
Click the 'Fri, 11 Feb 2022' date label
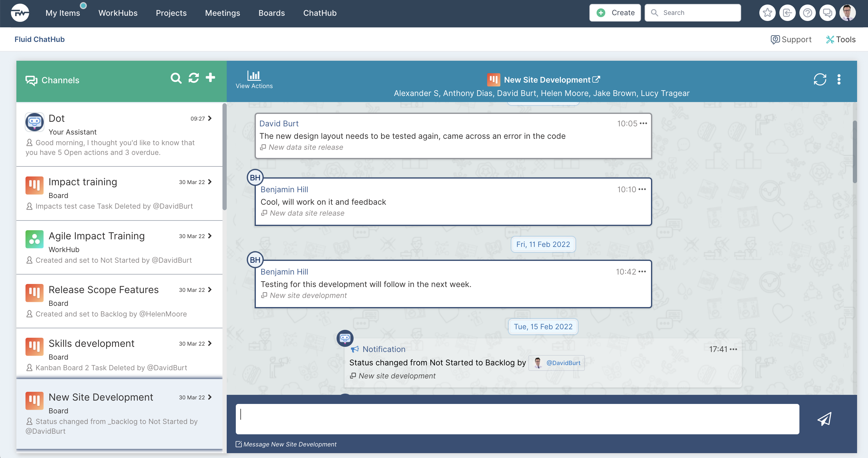pos(543,244)
